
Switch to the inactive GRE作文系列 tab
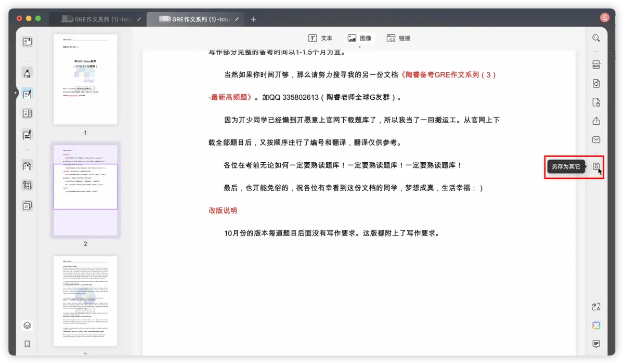point(97,19)
